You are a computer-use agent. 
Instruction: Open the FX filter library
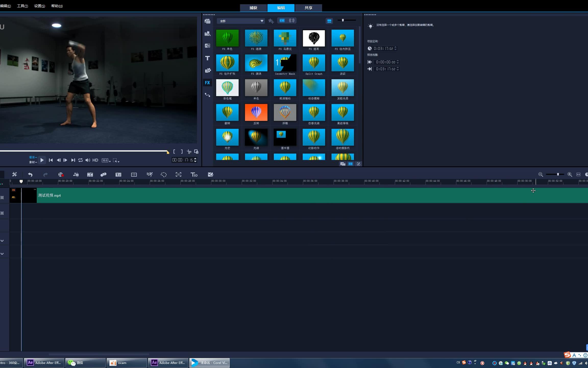(207, 83)
